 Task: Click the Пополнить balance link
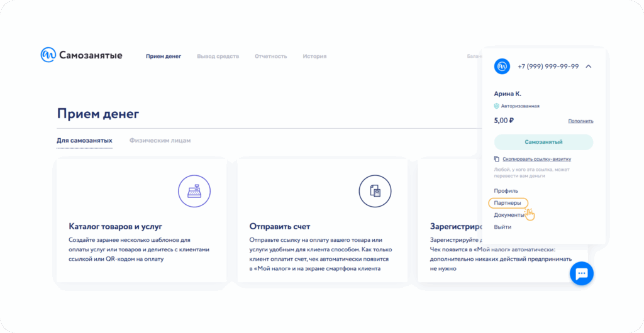pos(580,121)
